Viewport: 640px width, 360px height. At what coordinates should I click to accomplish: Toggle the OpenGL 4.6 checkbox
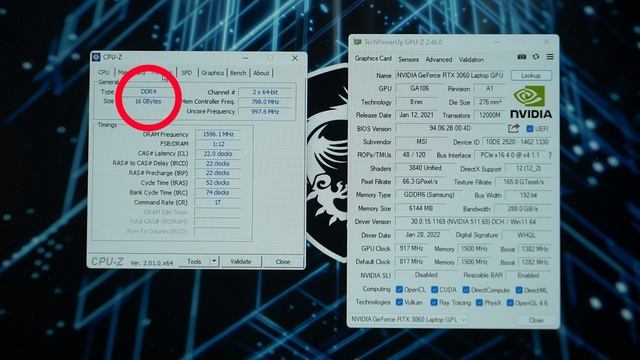pyautogui.click(x=510, y=303)
